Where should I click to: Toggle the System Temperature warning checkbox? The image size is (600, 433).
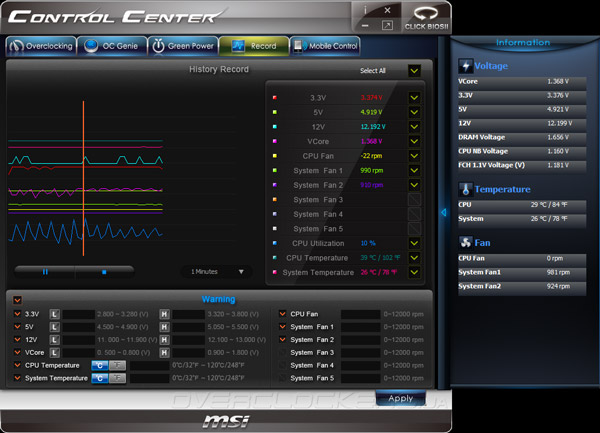[x=17, y=378]
